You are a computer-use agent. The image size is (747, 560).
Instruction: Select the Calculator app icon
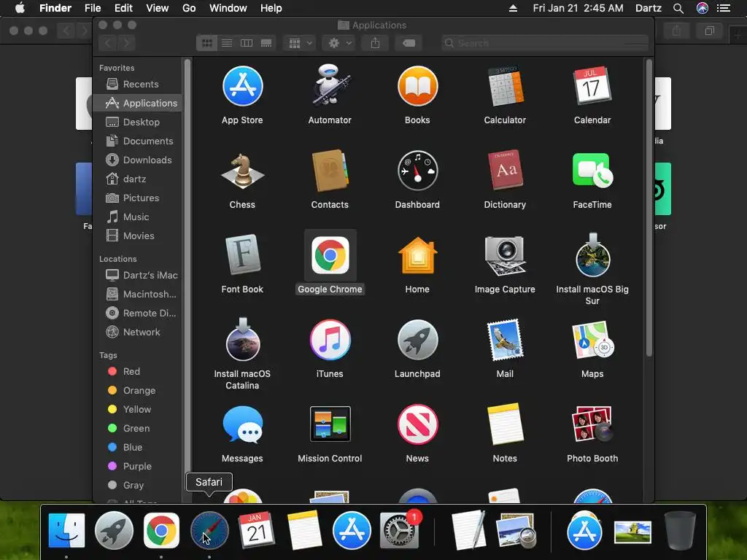[505, 86]
